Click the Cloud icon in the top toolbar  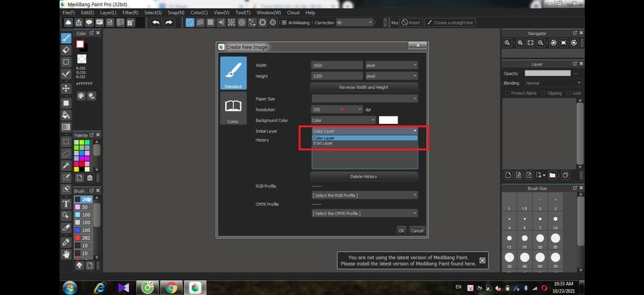68,23
